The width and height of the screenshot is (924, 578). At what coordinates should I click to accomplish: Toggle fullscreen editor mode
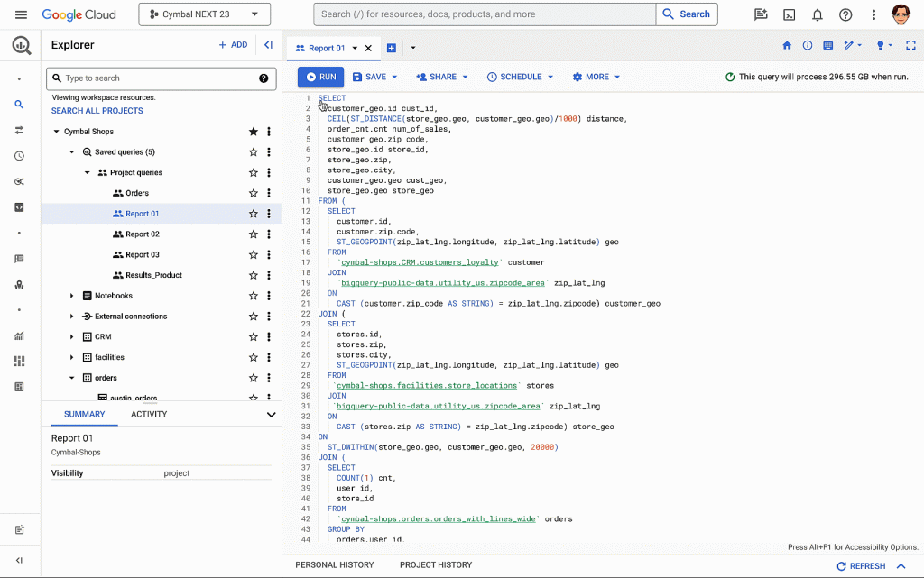click(910, 45)
